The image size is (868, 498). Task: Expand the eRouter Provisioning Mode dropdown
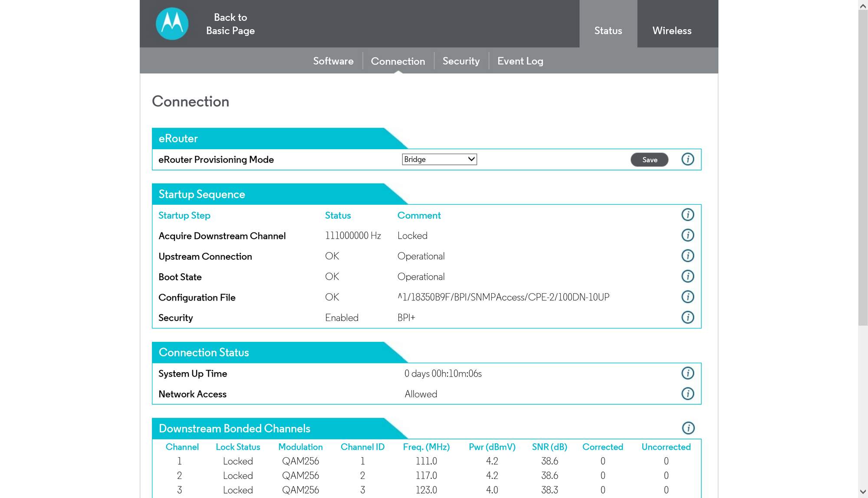[x=439, y=159]
